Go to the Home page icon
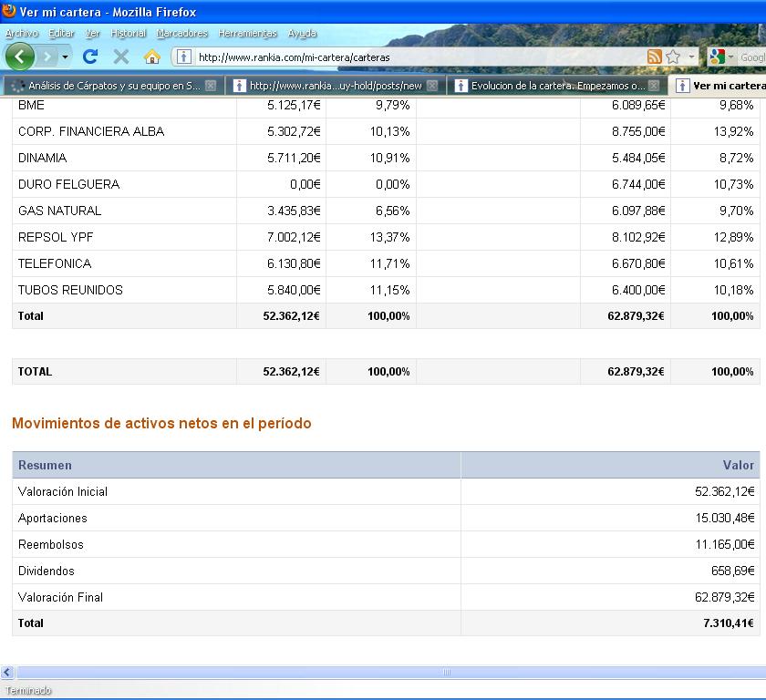The height and width of the screenshot is (700, 766). click(152, 57)
